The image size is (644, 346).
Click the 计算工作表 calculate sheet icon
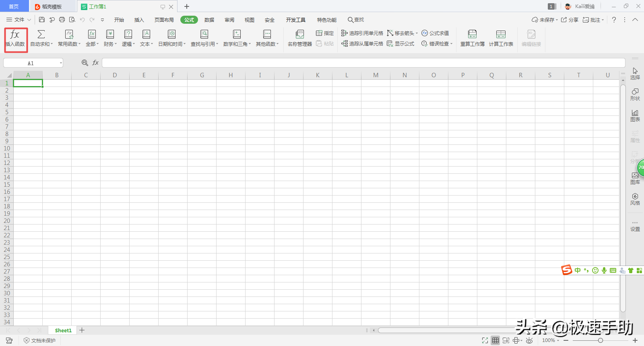tap(501, 34)
